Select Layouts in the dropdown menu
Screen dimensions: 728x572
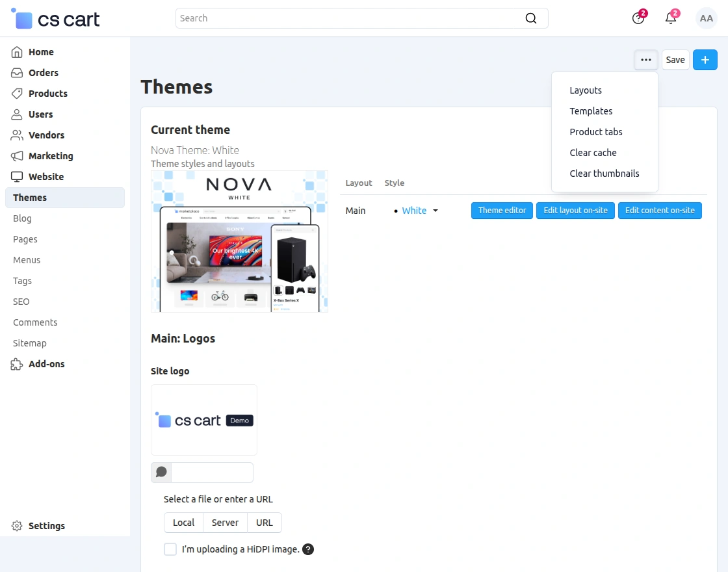[585, 90]
